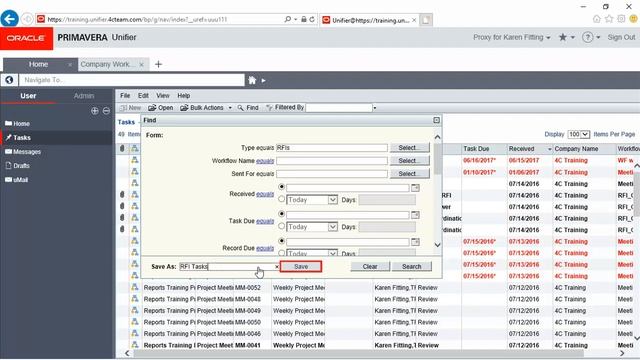Close the Company Work tab
This screenshot has height=360, width=640.
[x=141, y=64]
